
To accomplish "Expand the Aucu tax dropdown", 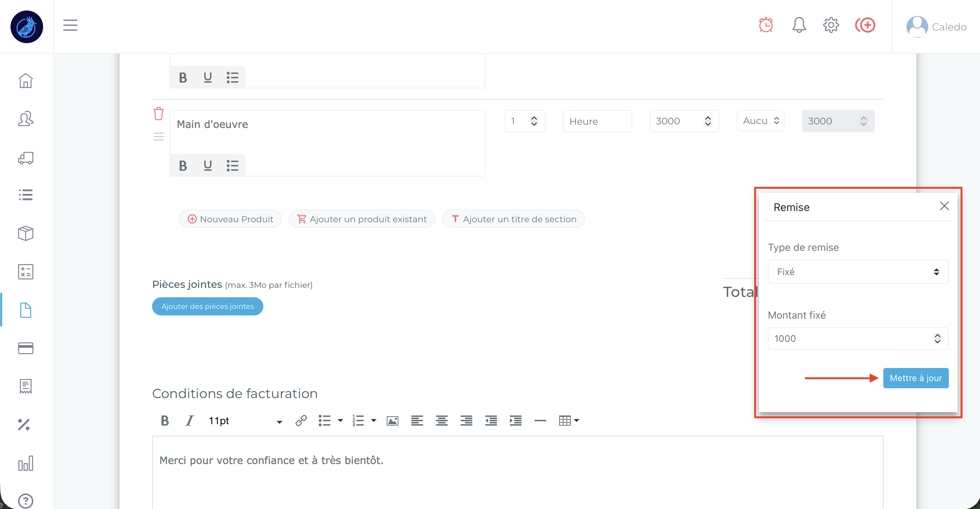I will (x=760, y=121).
